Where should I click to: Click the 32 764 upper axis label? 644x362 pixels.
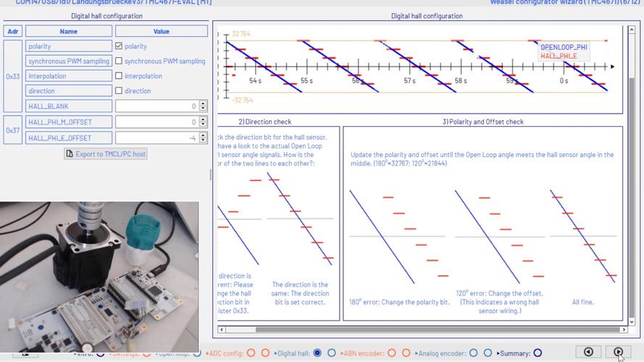tap(241, 33)
